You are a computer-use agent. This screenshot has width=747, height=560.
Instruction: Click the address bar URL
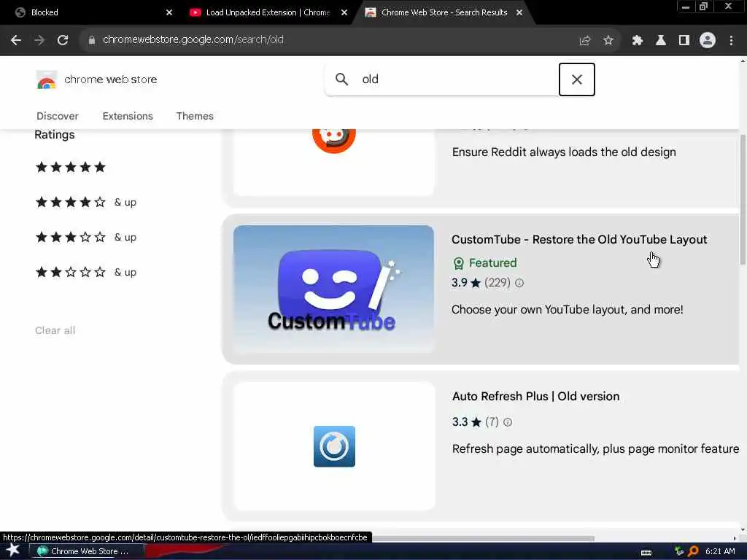tap(193, 40)
